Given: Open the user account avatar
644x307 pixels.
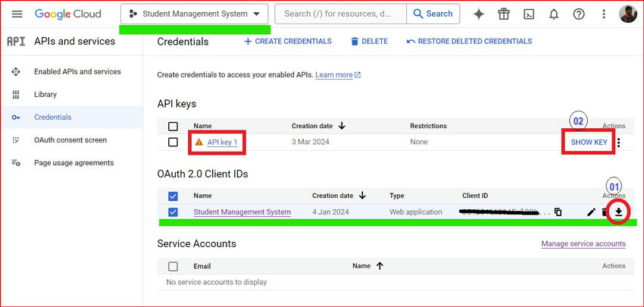Looking at the screenshot, I should click(627, 14).
